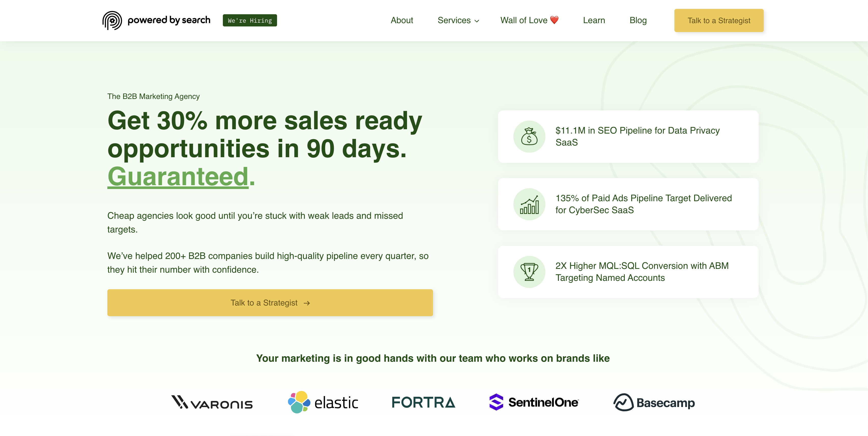Click the header Talk to a Strategist button
The width and height of the screenshot is (868, 436).
[719, 21]
